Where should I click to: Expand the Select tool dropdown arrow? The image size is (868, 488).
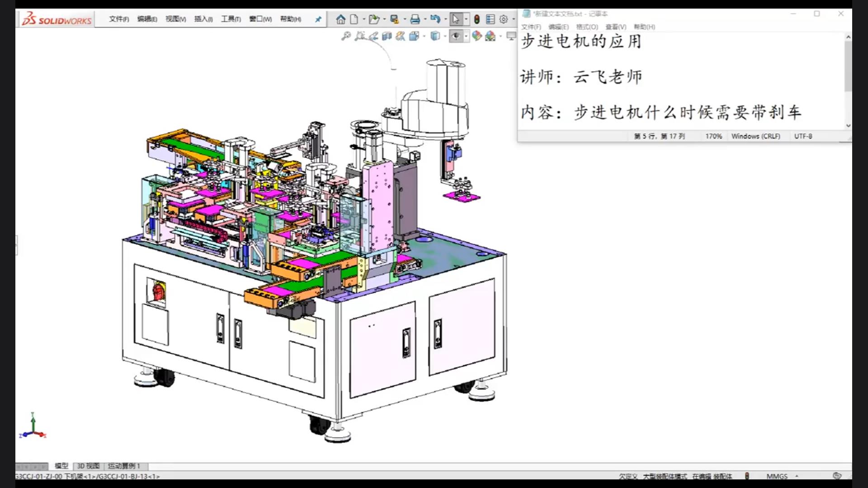pos(466,19)
